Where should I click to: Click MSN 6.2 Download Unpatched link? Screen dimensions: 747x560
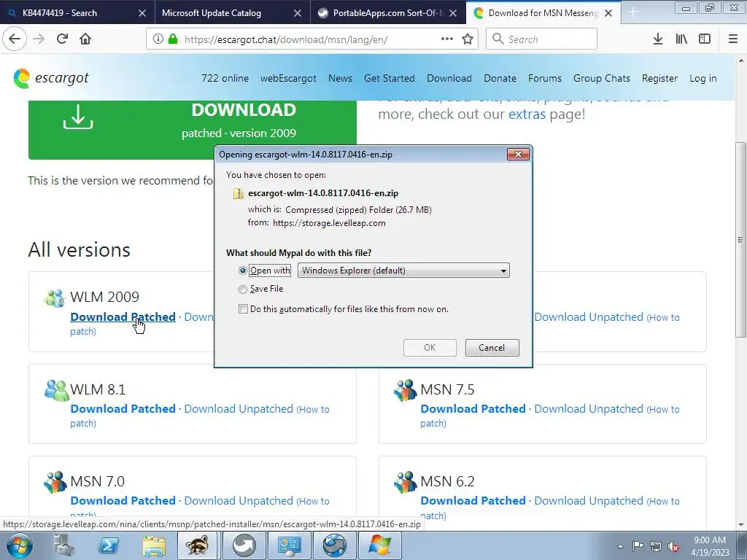[x=589, y=500]
